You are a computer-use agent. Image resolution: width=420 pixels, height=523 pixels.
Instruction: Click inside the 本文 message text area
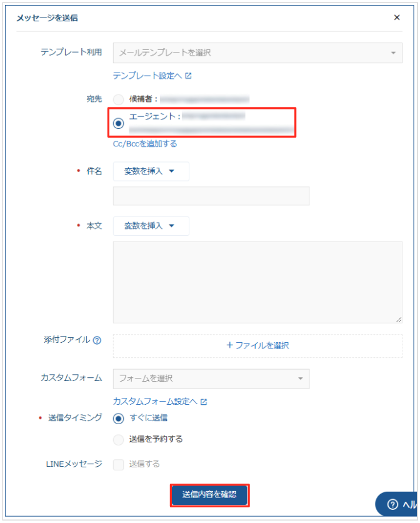tap(257, 282)
